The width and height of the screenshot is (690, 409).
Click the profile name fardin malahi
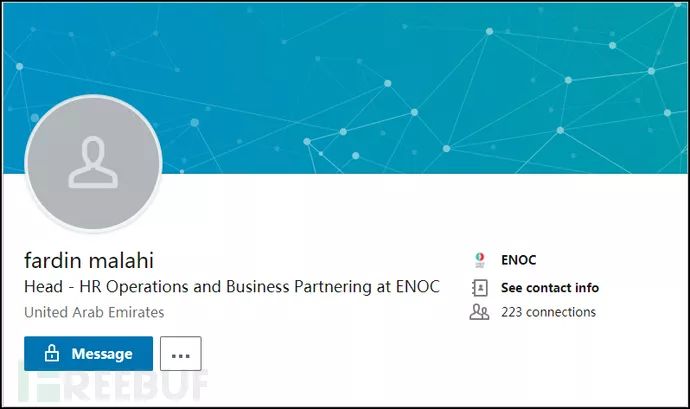point(88,261)
